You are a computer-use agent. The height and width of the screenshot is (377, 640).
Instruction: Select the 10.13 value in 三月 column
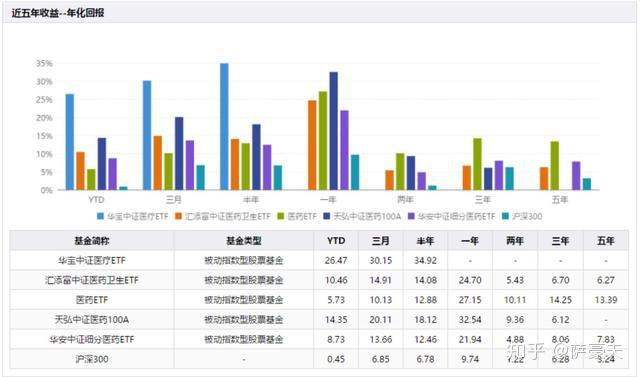tap(380, 300)
